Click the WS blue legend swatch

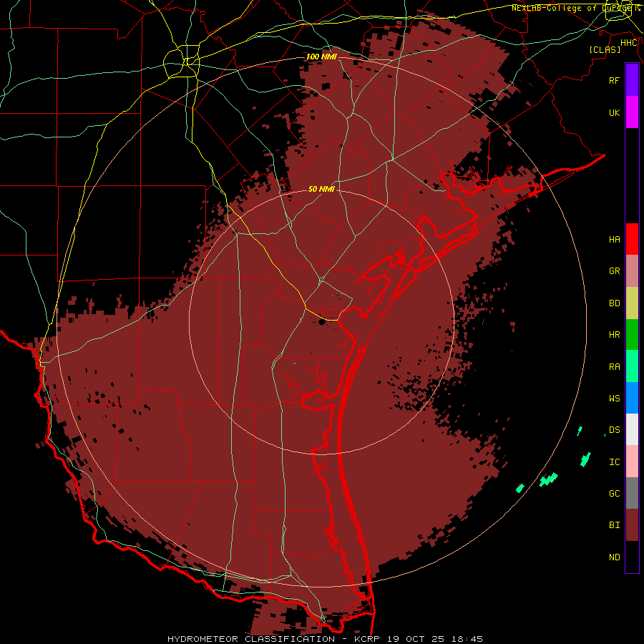(x=632, y=398)
